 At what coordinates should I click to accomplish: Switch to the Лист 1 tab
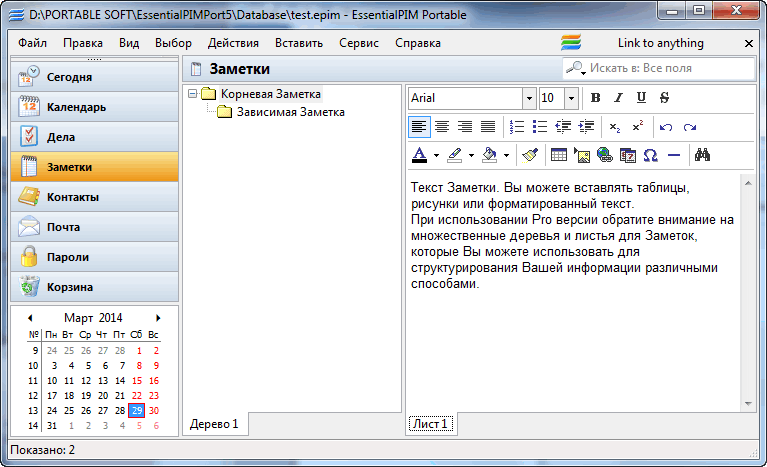point(429,424)
